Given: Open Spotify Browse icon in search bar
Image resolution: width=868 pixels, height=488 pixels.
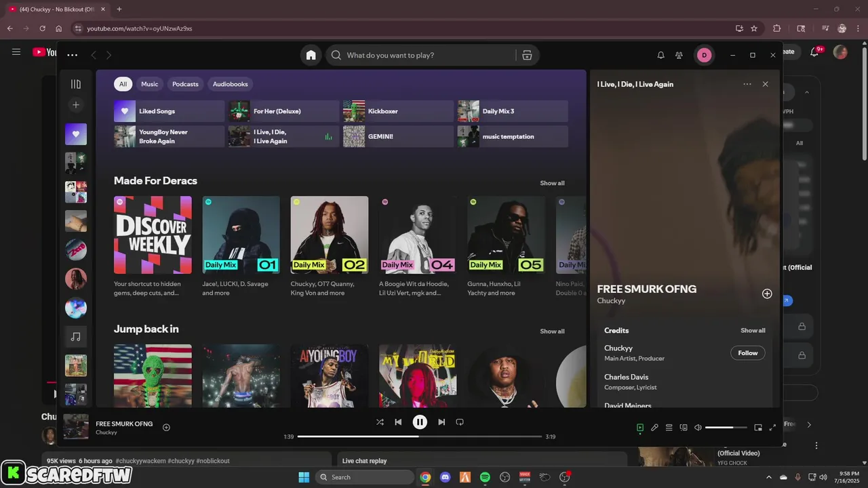Looking at the screenshot, I should click(527, 55).
